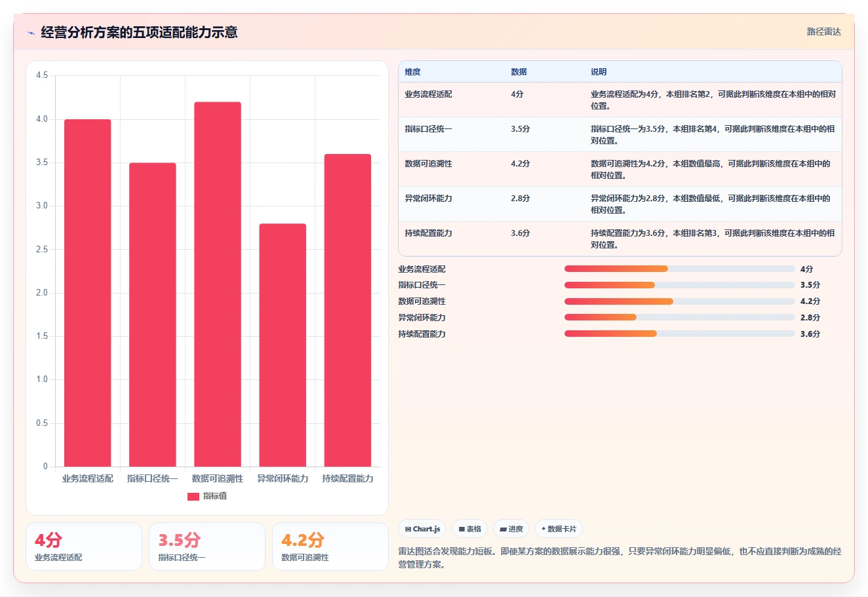
Task: Click the 4.5 y-axis tick label
Action: point(42,75)
